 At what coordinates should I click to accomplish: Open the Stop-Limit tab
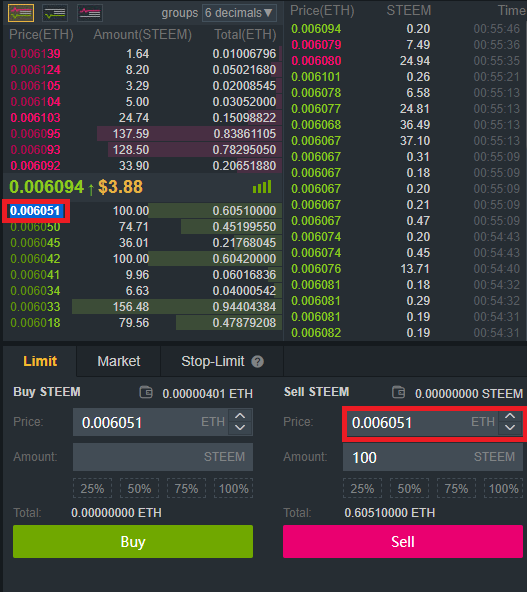point(222,361)
